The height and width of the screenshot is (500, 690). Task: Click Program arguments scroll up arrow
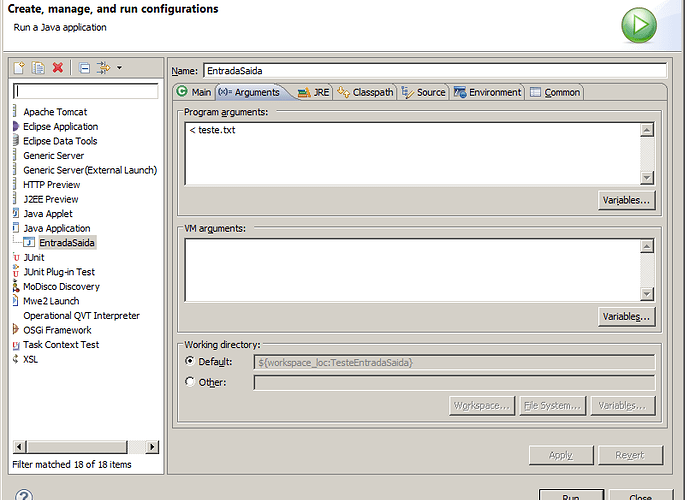coord(647,129)
